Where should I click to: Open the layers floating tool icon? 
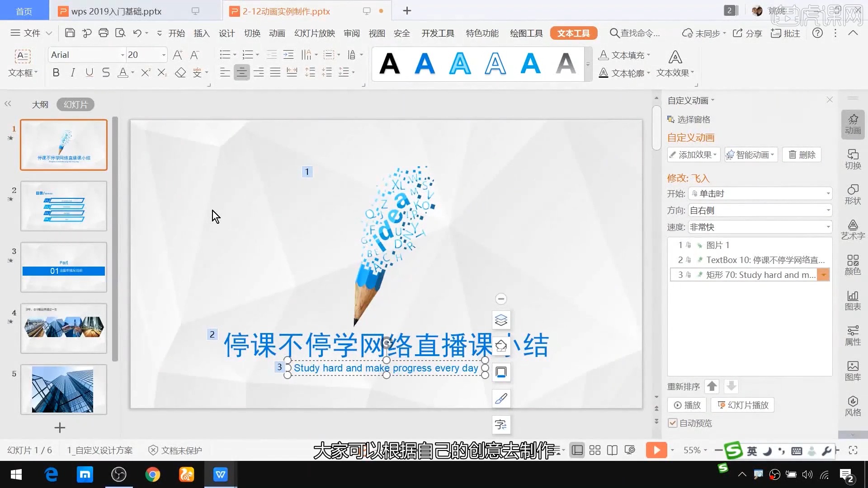click(501, 320)
